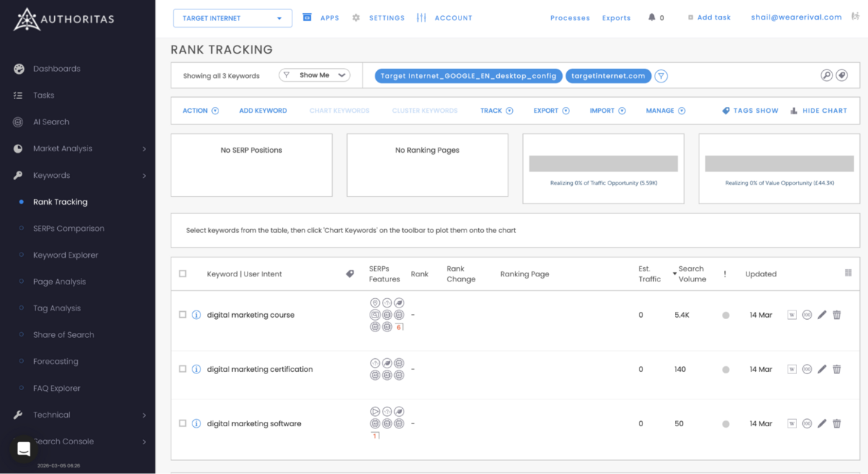Click the Target Internet_GOOGLE_EN_desktop_config filter chip
This screenshot has height=474, width=868.
click(469, 76)
